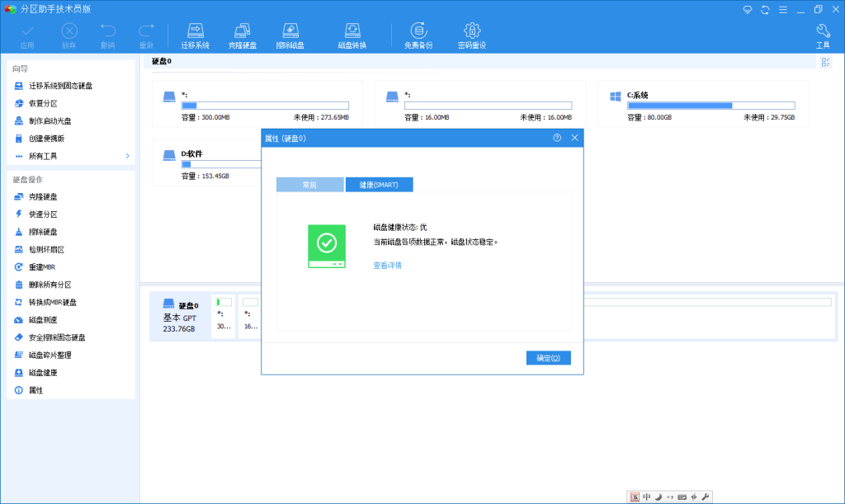Select the 擦除磁盘 toolbar icon
Image resolution: width=845 pixels, height=504 pixels.
pos(290,33)
